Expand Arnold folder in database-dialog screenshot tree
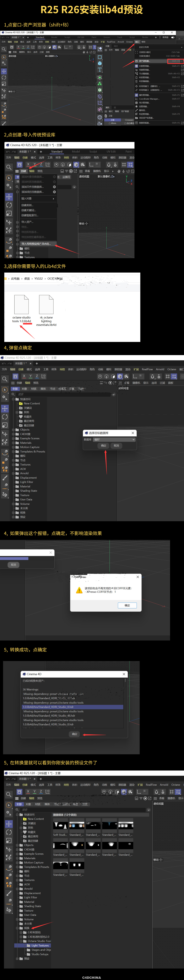Screen dimensions: 184x980 [x=13, y=473]
